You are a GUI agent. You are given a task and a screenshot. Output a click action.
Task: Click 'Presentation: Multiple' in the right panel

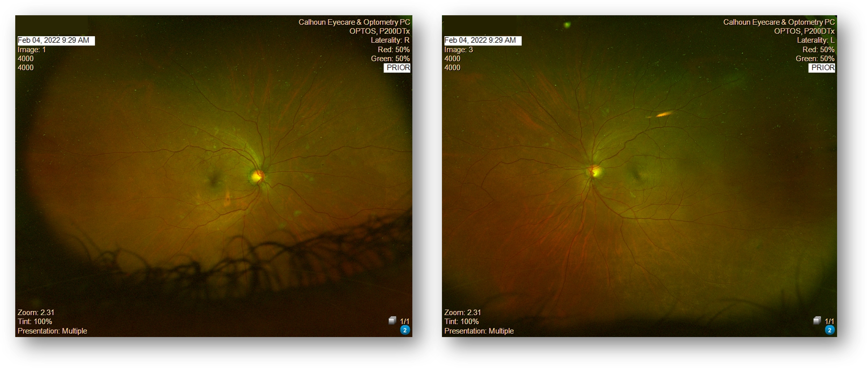tap(479, 331)
